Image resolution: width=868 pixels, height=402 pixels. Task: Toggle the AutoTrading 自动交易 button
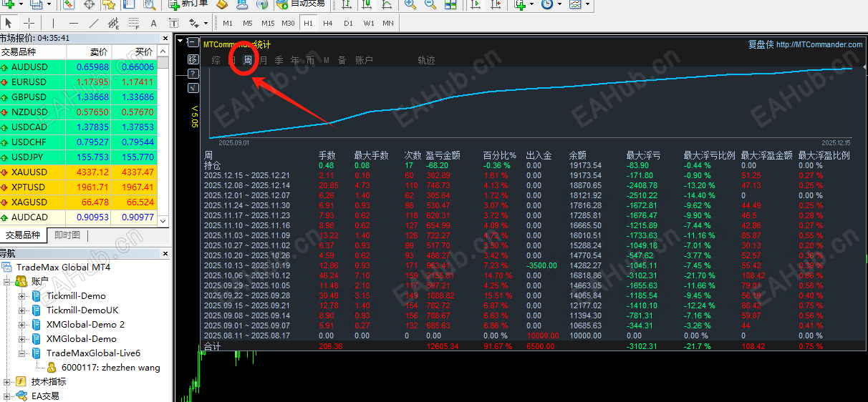[x=301, y=4]
